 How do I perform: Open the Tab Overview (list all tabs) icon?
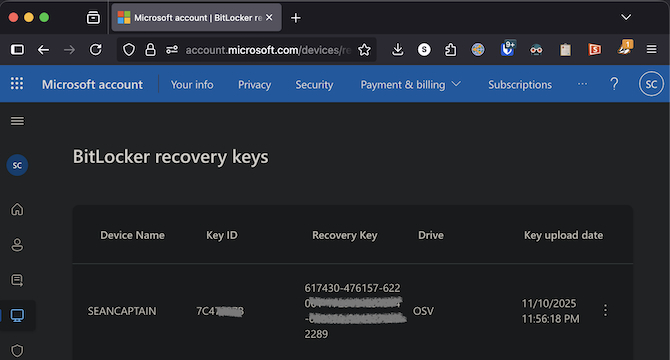pos(93,18)
